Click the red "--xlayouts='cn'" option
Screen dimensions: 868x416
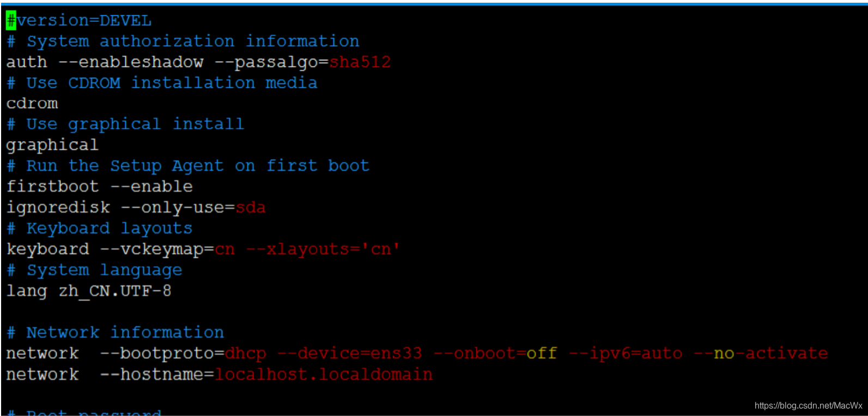(x=323, y=249)
